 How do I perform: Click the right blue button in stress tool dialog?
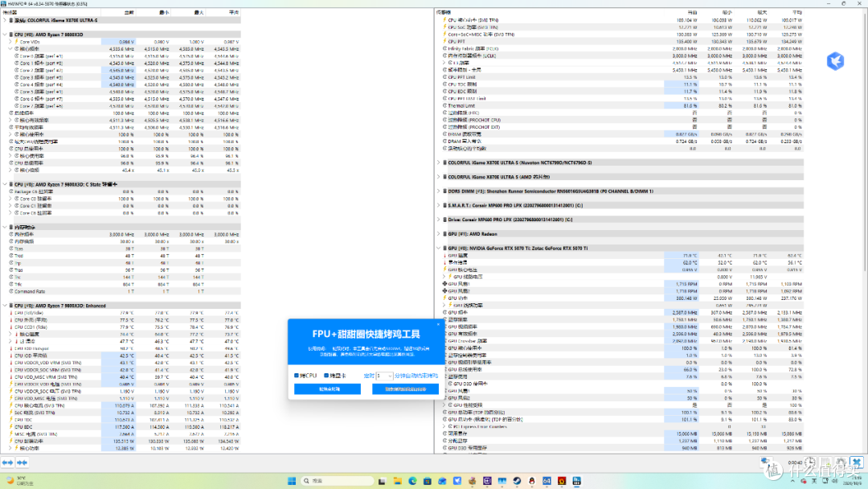pos(405,389)
